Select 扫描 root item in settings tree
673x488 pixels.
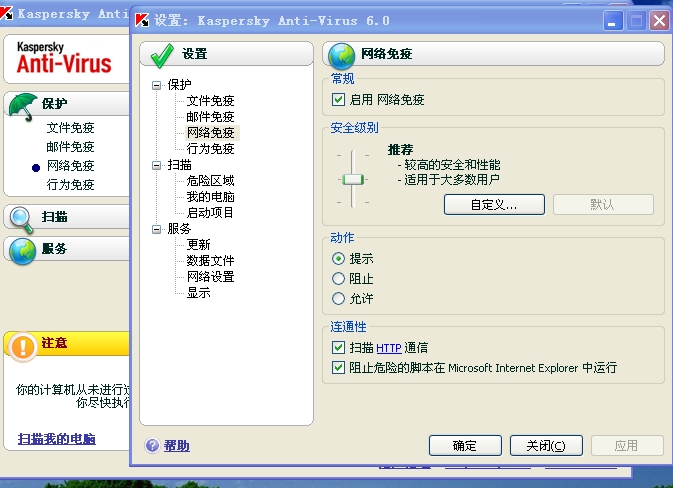click(179, 165)
